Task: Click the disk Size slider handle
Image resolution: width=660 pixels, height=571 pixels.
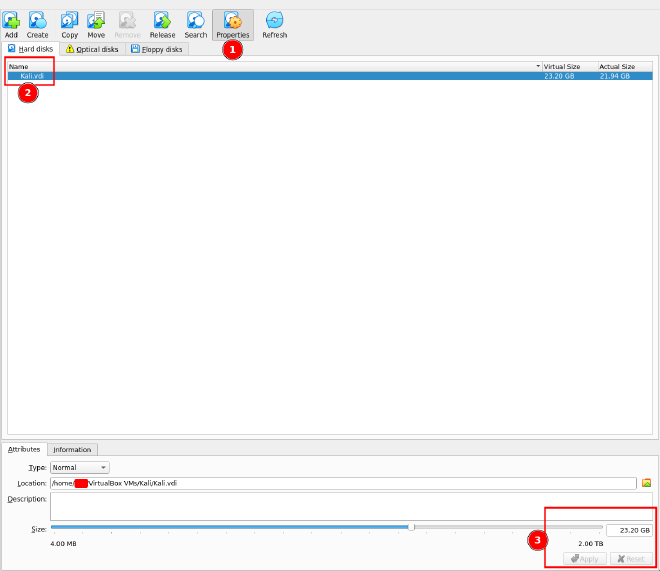Action: point(411,527)
